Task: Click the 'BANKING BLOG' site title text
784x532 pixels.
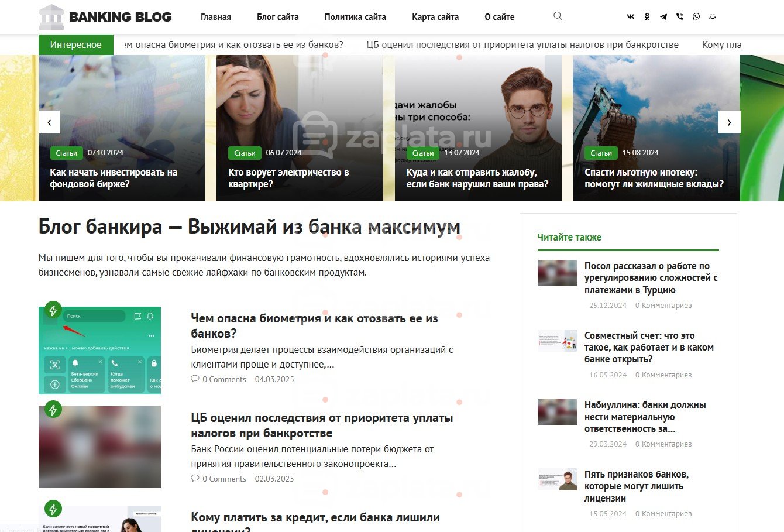Action: click(x=121, y=17)
